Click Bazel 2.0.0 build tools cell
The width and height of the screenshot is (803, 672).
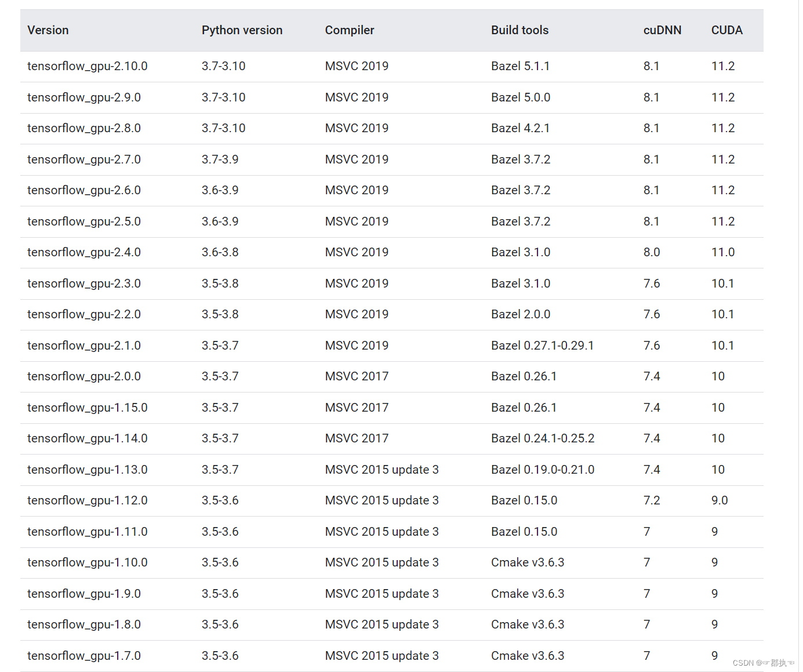click(521, 314)
